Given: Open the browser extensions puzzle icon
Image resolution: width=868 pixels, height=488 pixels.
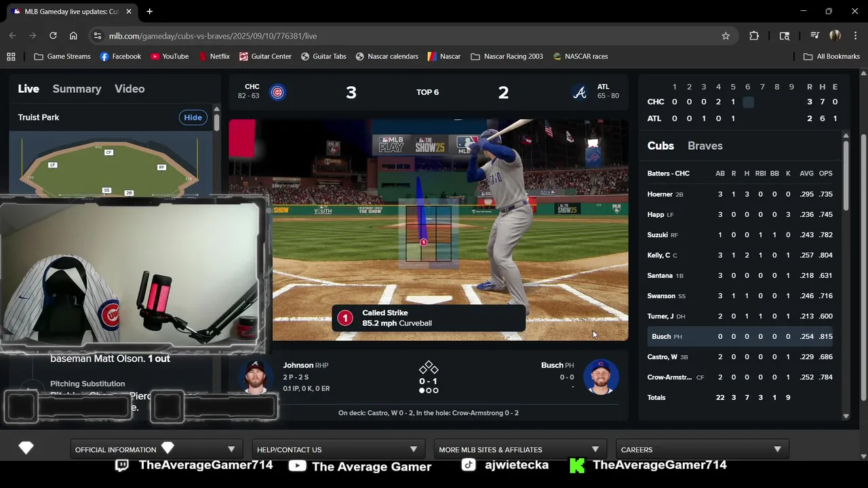Looking at the screenshot, I should pos(754,36).
